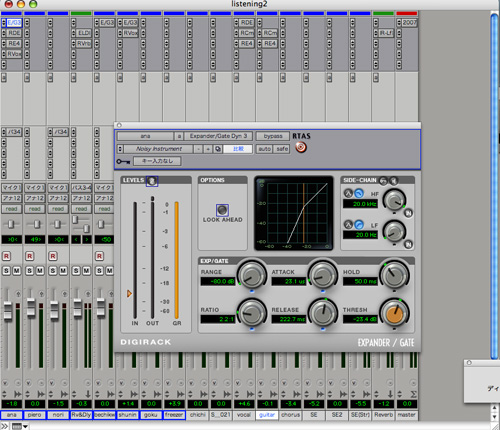
Task: Toggle the HF side-chain filter IN button
Action: [408, 213]
